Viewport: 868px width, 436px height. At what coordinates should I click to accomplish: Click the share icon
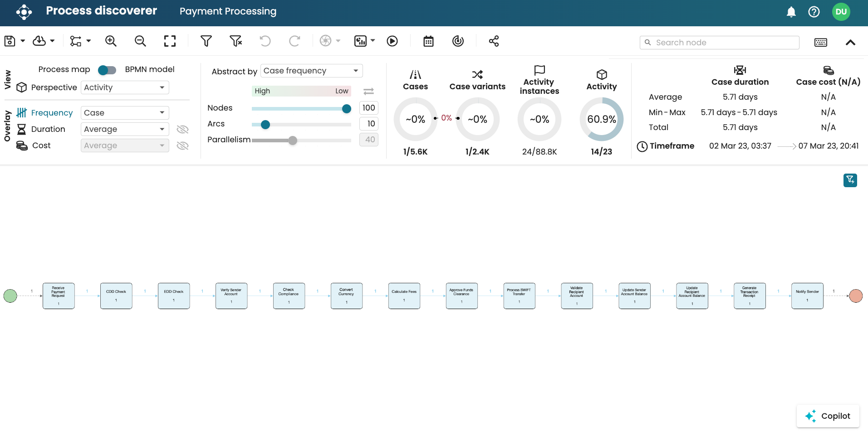pyautogui.click(x=494, y=41)
